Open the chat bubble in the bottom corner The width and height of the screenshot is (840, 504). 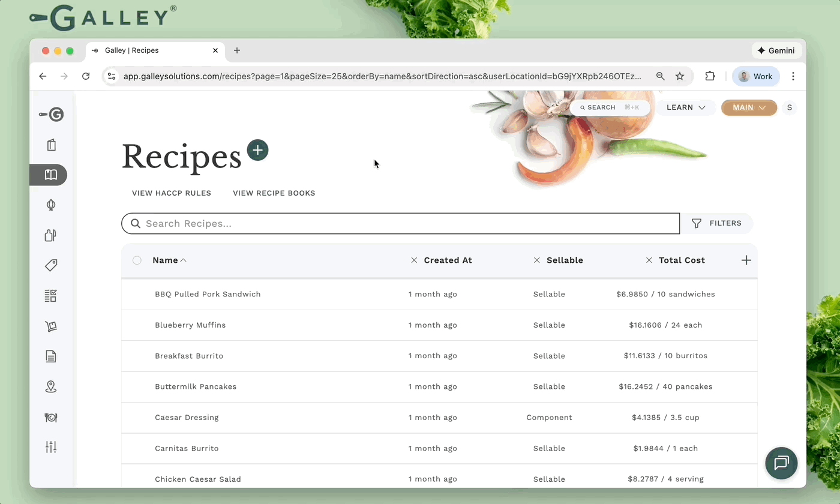(x=781, y=463)
